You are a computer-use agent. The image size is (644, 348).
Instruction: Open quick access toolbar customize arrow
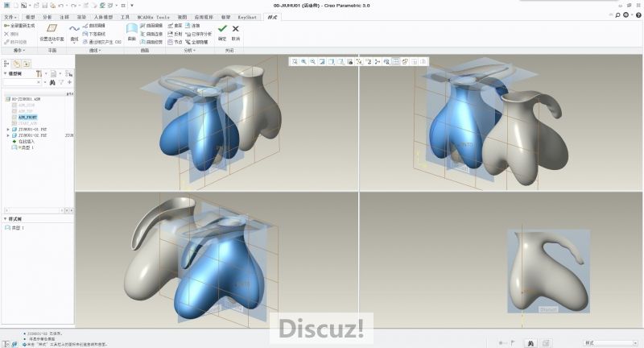click(132, 6)
